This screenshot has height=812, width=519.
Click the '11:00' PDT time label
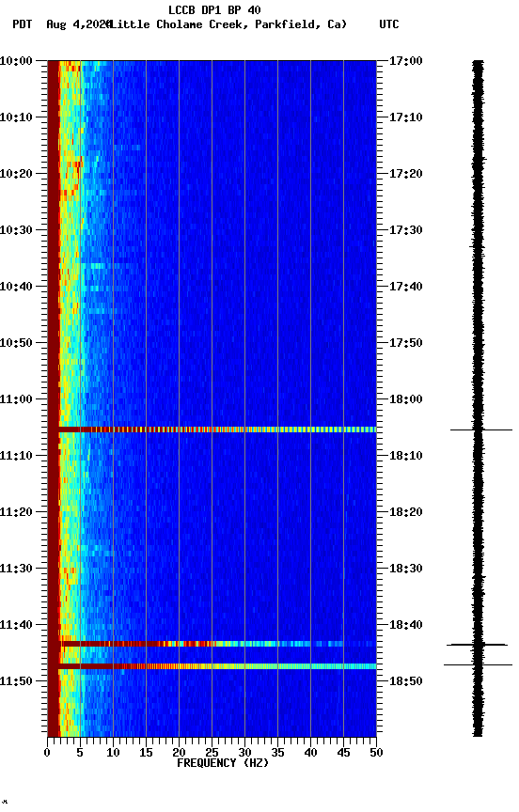tap(16, 399)
